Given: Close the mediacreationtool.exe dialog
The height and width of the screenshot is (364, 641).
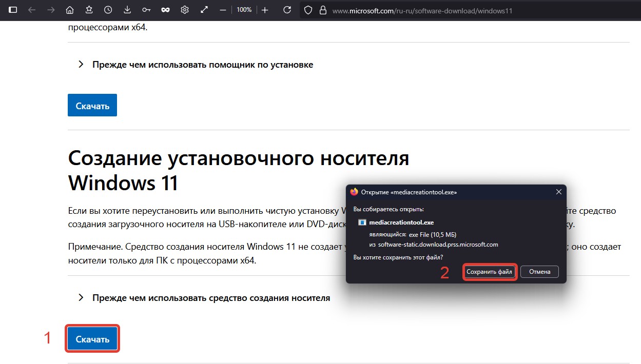Looking at the screenshot, I should [559, 192].
